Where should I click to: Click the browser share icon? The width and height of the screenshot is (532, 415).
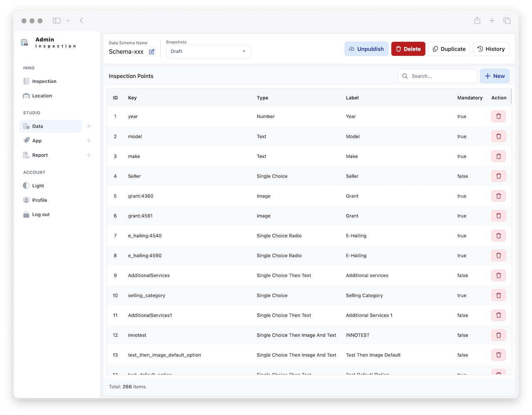coord(477,20)
